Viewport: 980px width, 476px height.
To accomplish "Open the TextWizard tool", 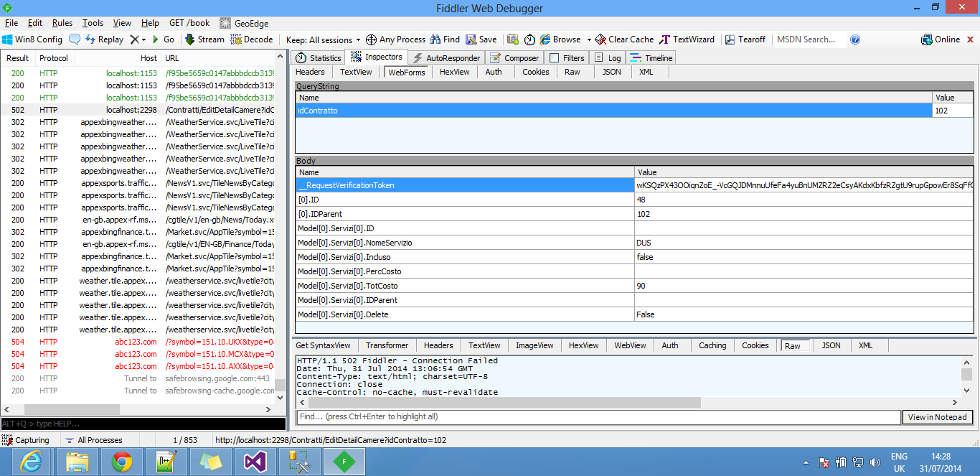I will (687, 39).
